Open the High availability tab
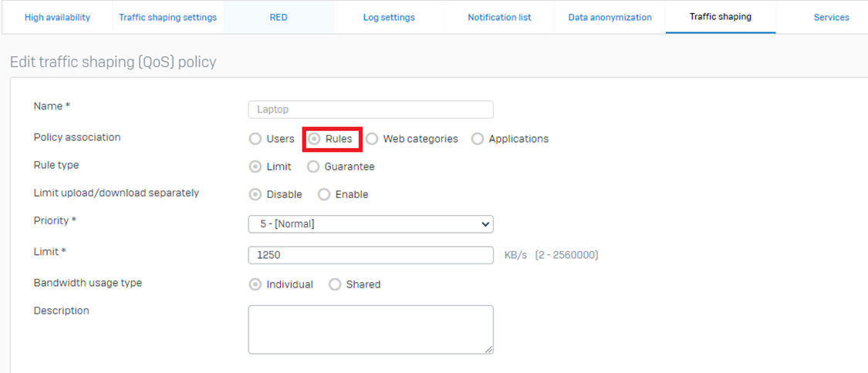The height and width of the screenshot is (373, 868). click(57, 17)
